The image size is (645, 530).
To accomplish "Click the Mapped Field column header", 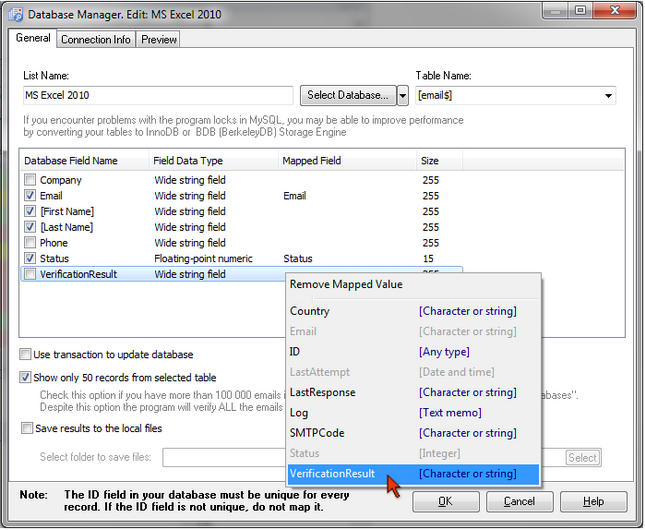I will click(x=347, y=160).
